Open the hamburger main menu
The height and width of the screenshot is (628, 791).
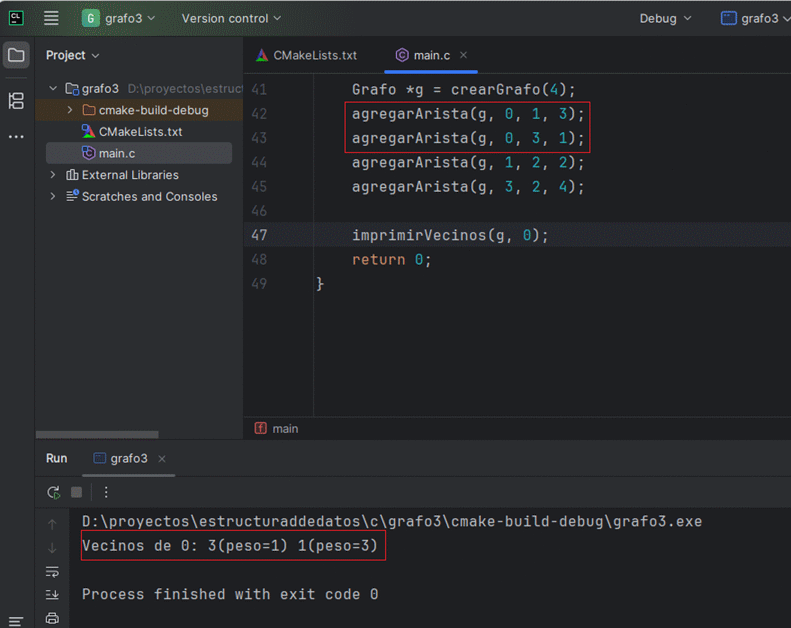52,18
